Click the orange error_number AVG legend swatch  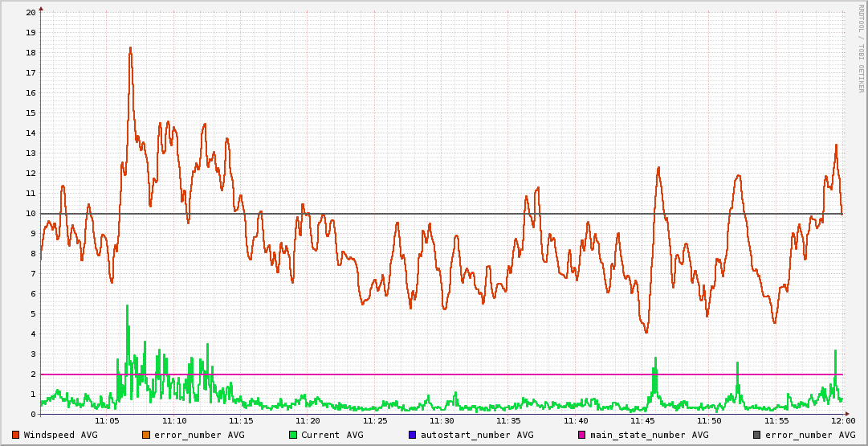[145, 435]
